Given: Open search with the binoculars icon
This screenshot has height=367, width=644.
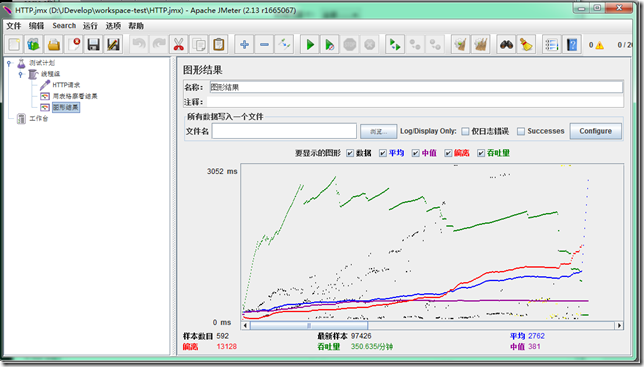Looking at the screenshot, I should point(506,44).
